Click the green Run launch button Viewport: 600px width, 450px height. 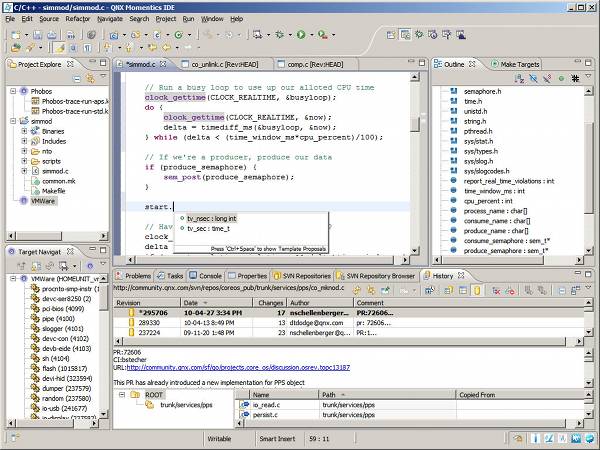point(301,35)
